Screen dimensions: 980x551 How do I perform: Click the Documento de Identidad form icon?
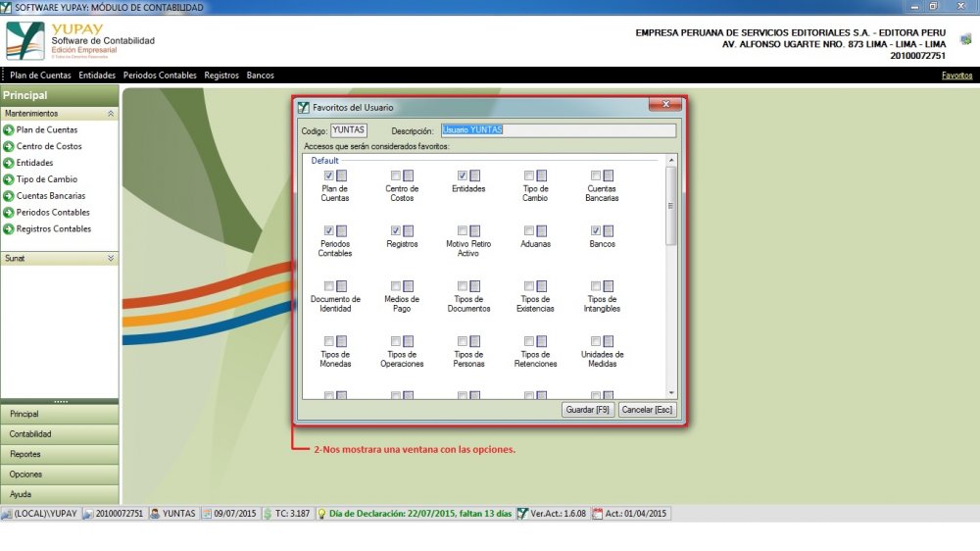(x=341, y=286)
